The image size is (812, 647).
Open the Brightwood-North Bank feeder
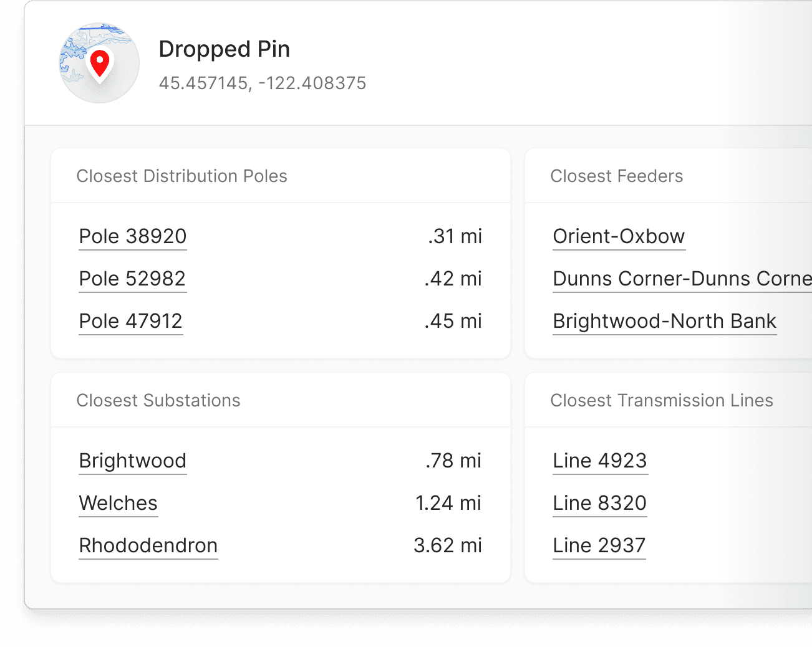click(664, 321)
